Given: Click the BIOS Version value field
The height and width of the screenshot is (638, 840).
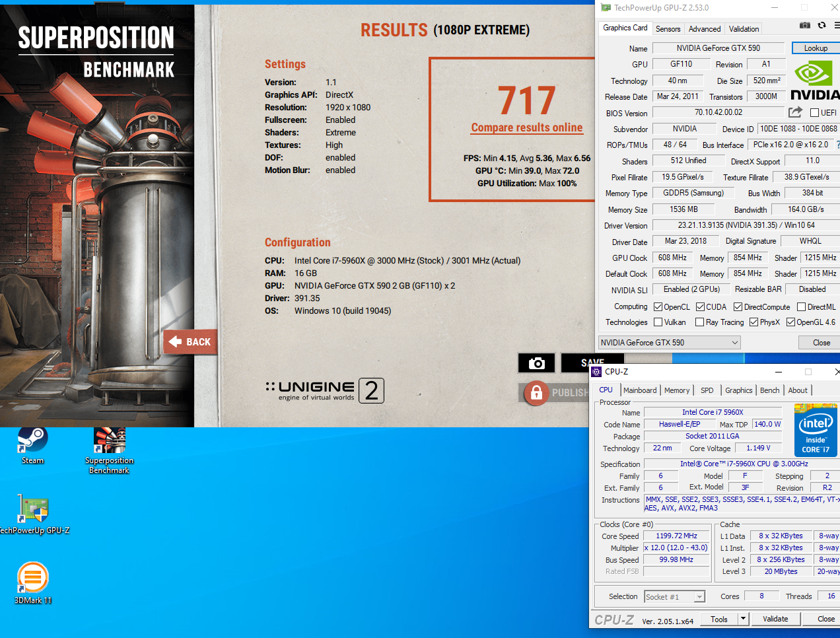Looking at the screenshot, I should point(718,112).
